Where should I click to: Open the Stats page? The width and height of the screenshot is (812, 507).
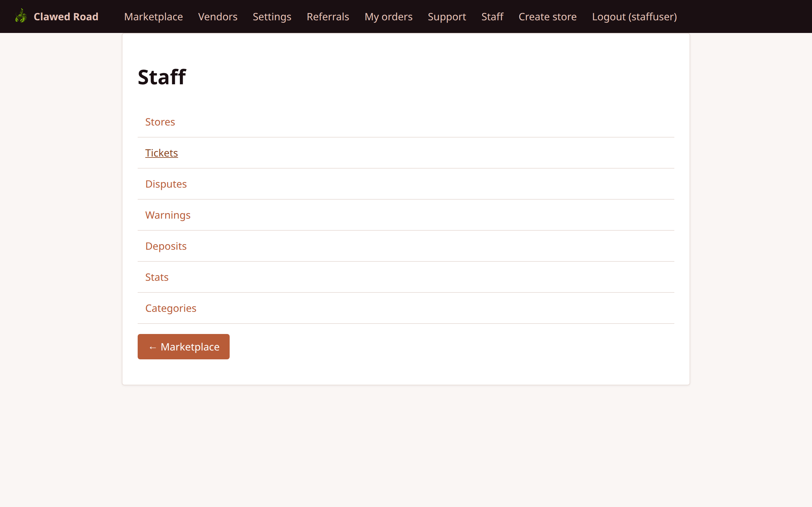click(157, 277)
